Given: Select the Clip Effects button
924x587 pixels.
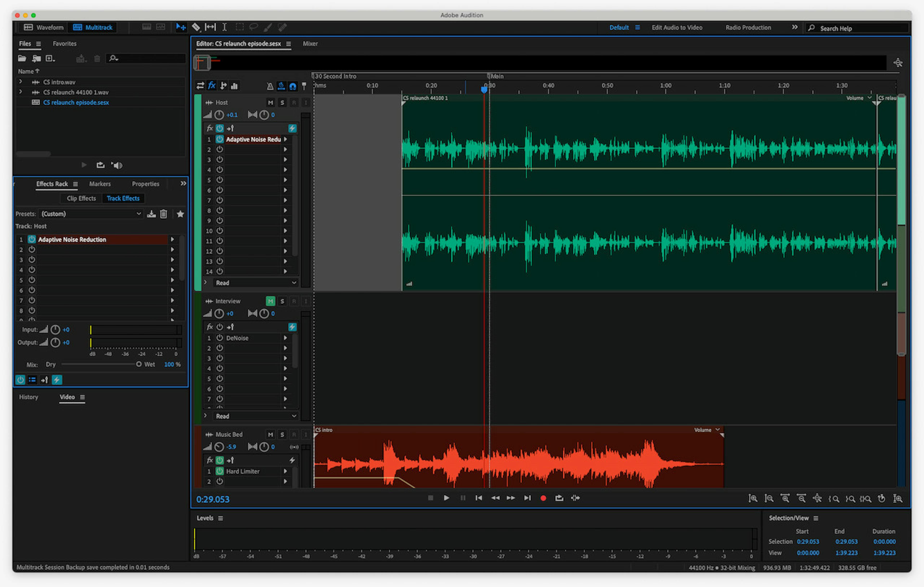Looking at the screenshot, I should coord(81,198).
